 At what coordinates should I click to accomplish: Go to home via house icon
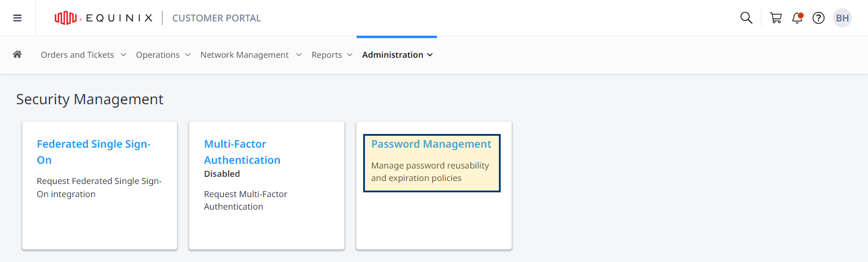click(x=17, y=54)
